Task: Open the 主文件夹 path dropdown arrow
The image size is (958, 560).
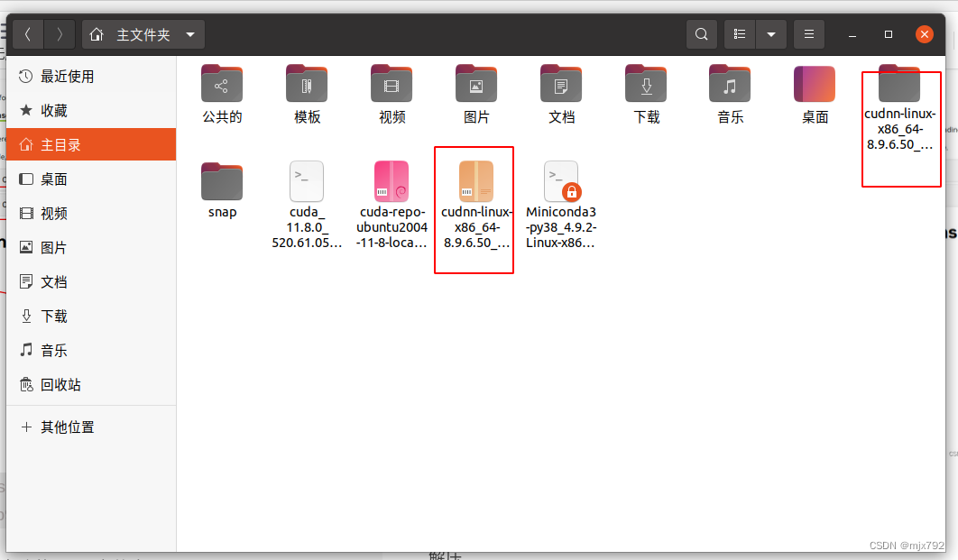Action: [x=190, y=34]
